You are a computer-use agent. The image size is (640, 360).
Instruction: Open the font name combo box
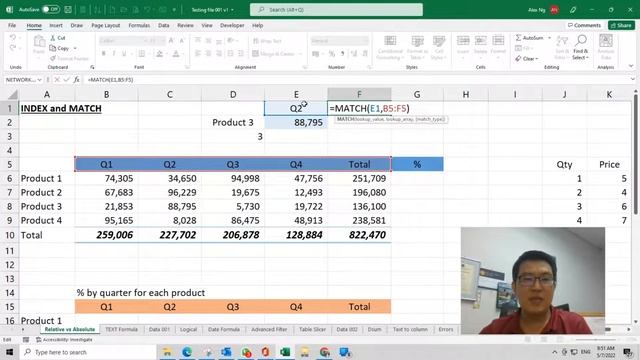click(x=123, y=40)
